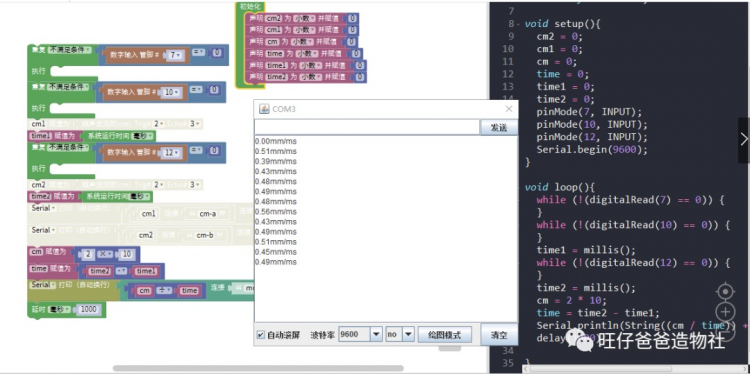Click the code panel horizontal scrollbar
The width and height of the screenshot is (750, 374).
[600, 369]
